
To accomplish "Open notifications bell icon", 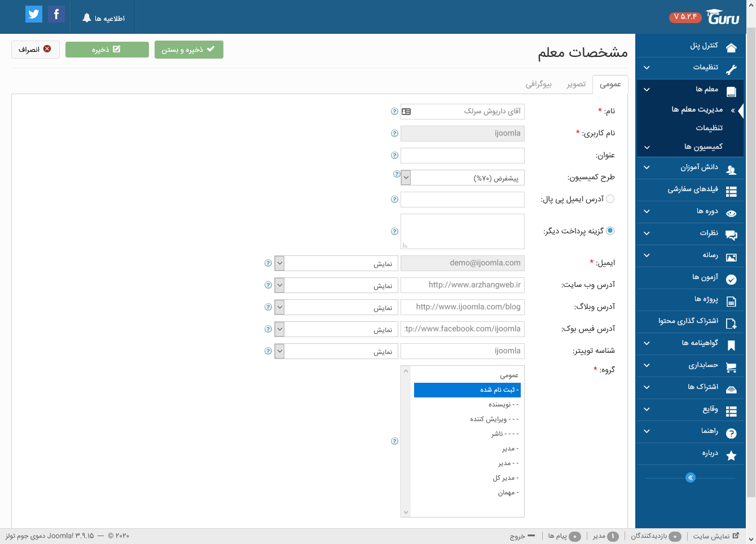I will click(87, 18).
